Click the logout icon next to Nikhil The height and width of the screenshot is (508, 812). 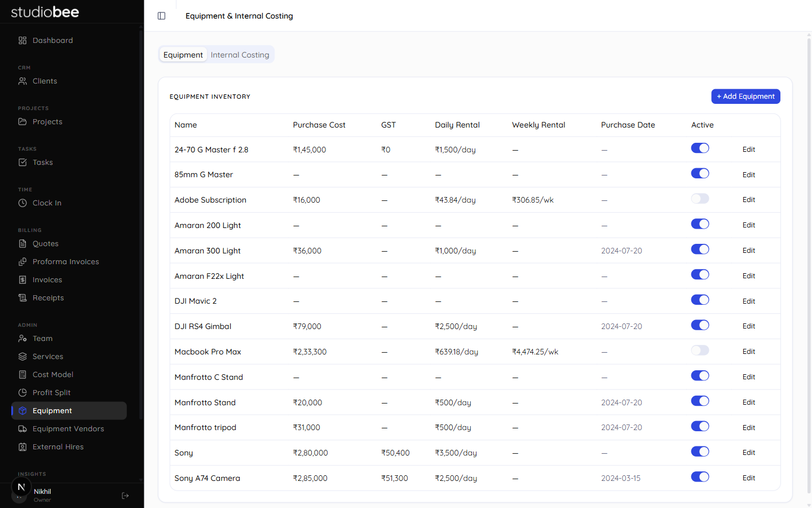[125, 496]
